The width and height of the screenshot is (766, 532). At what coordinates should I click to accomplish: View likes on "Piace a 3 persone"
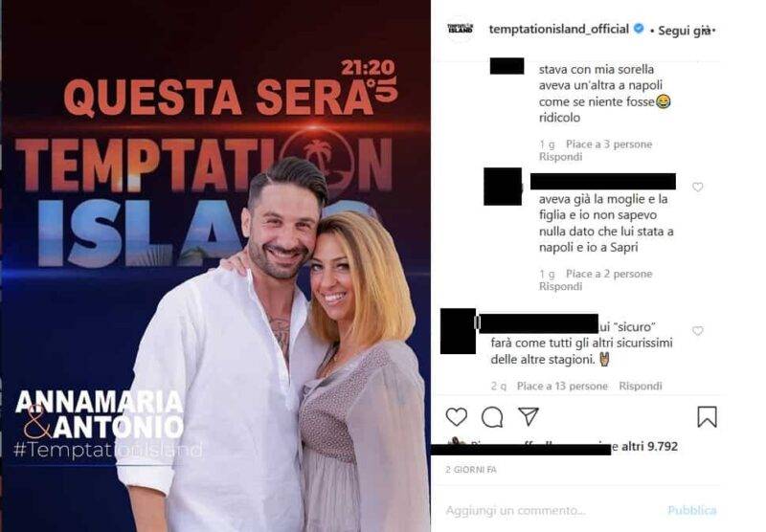[609, 144]
